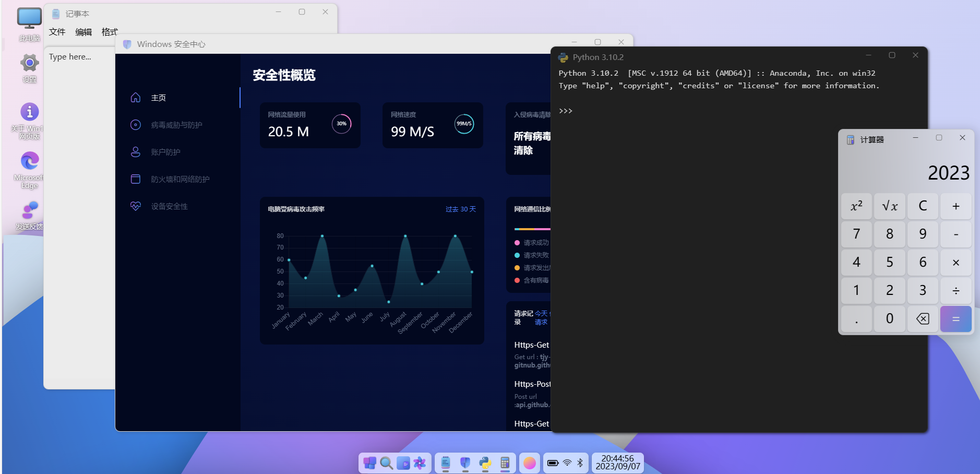This screenshot has width=980, height=474.
Task: Click the backspace icon in Calculator
Action: (x=923, y=318)
